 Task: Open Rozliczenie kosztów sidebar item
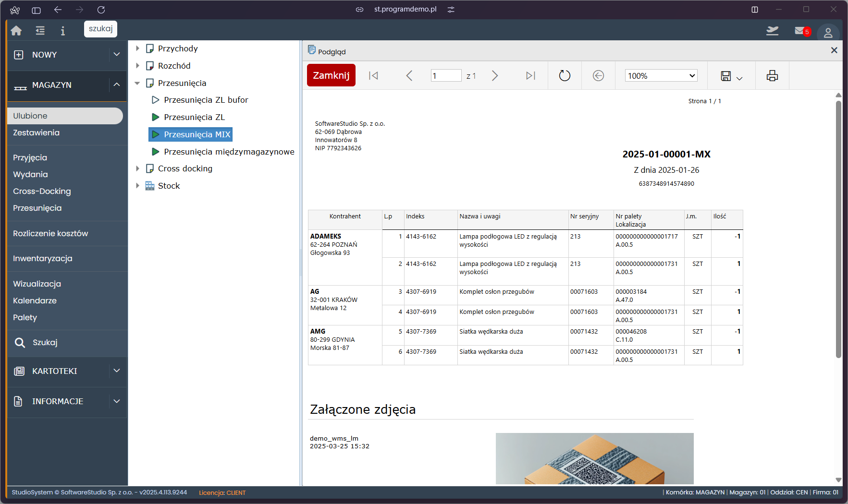50,233
